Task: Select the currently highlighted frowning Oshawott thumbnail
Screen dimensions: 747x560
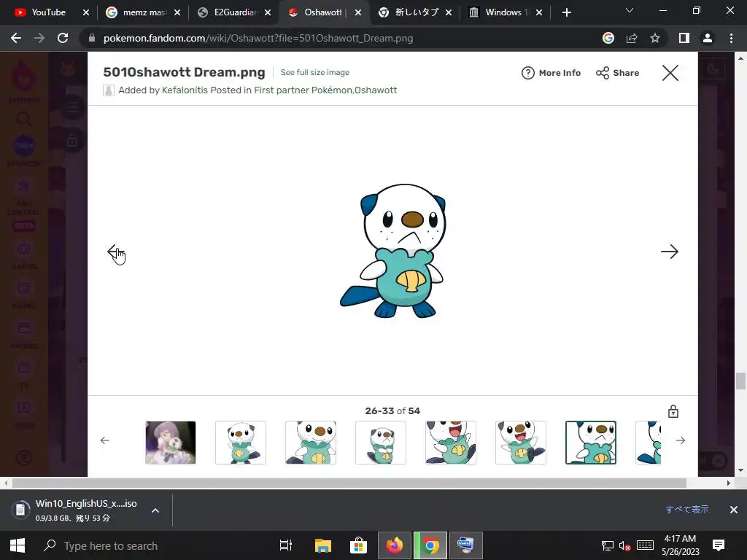Action: point(591,443)
